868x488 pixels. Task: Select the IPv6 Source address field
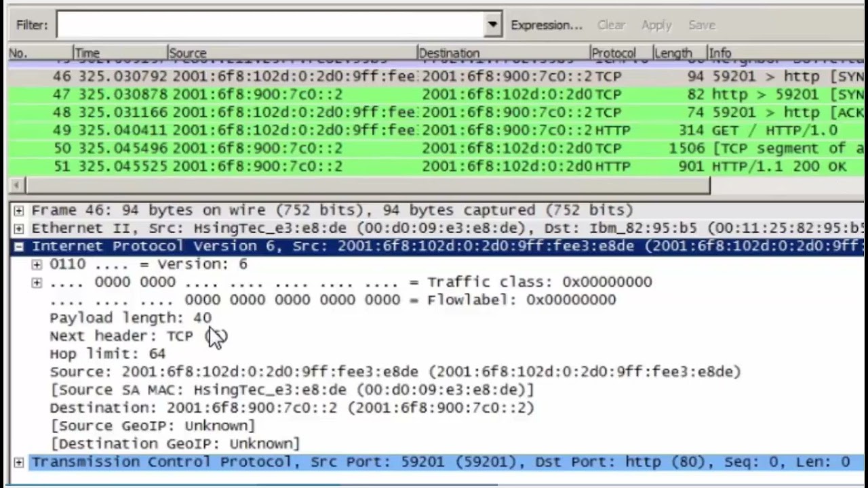pyautogui.click(x=395, y=372)
